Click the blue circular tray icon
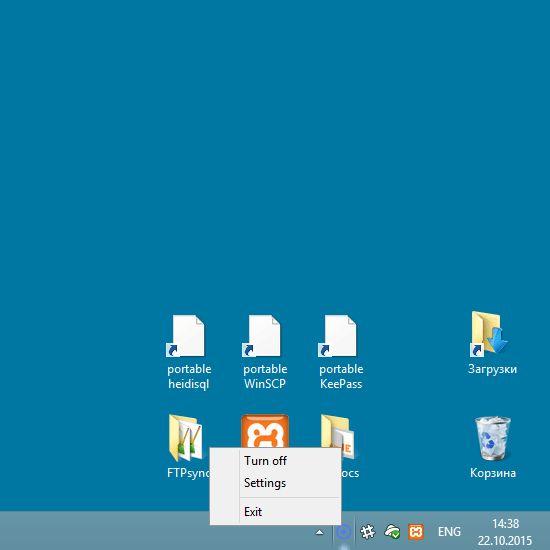 [x=343, y=532]
